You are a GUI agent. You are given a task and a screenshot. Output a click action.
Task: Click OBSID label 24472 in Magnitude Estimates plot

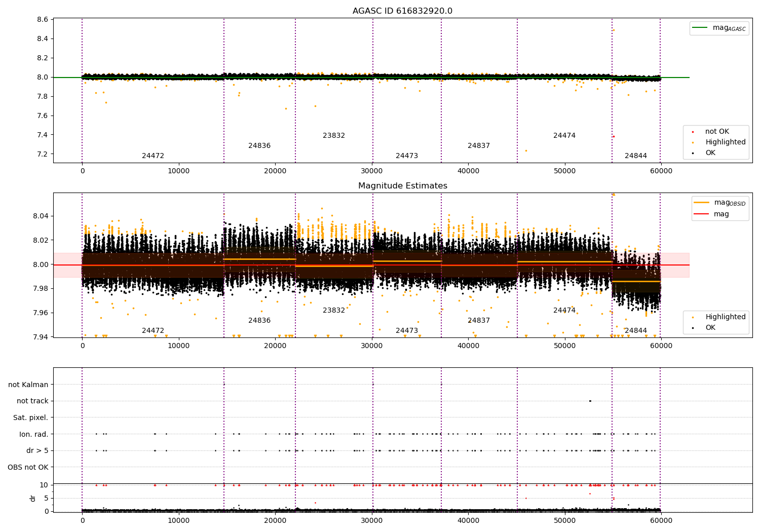(153, 331)
